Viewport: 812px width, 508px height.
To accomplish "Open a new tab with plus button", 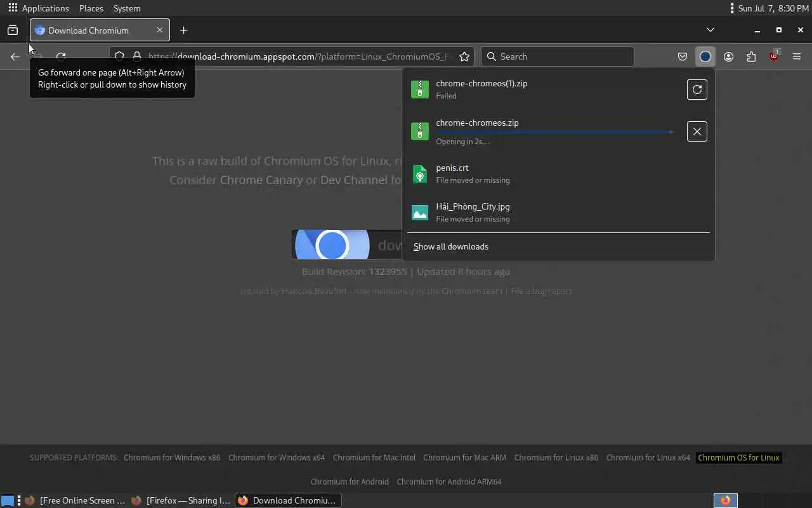I will pos(183,30).
